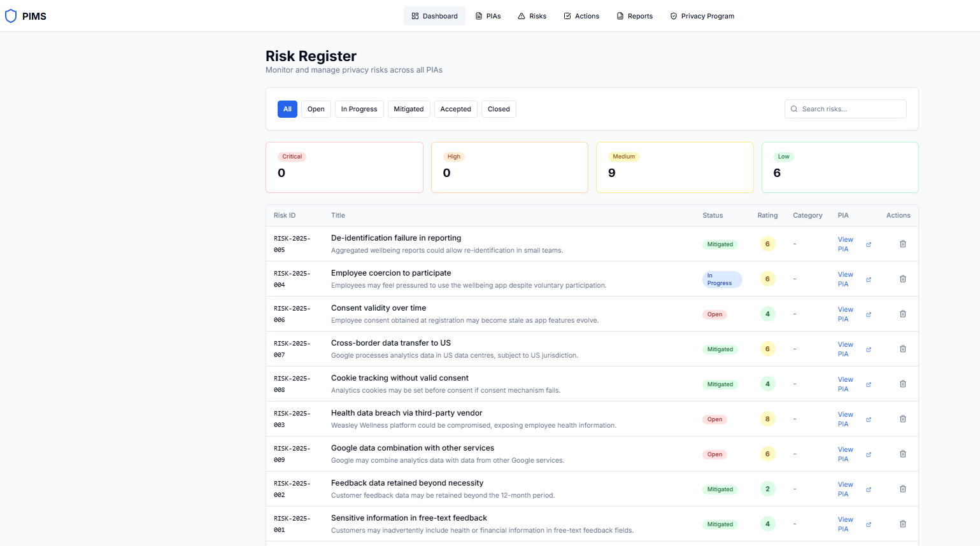Delete the Google data combination risk

pos(903,454)
